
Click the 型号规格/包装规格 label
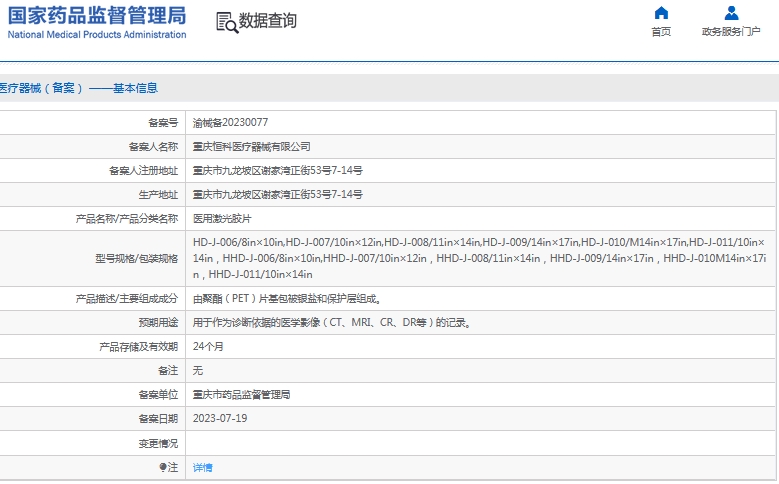click(x=137, y=258)
